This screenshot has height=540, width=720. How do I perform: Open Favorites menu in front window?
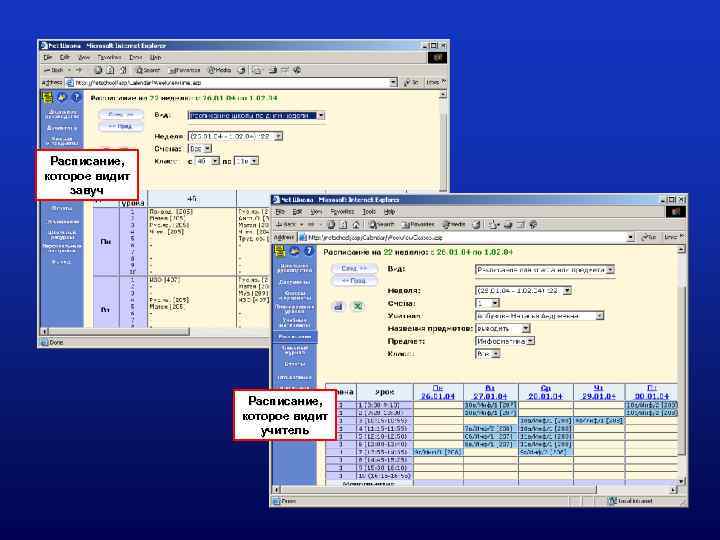pyautogui.click(x=342, y=212)
